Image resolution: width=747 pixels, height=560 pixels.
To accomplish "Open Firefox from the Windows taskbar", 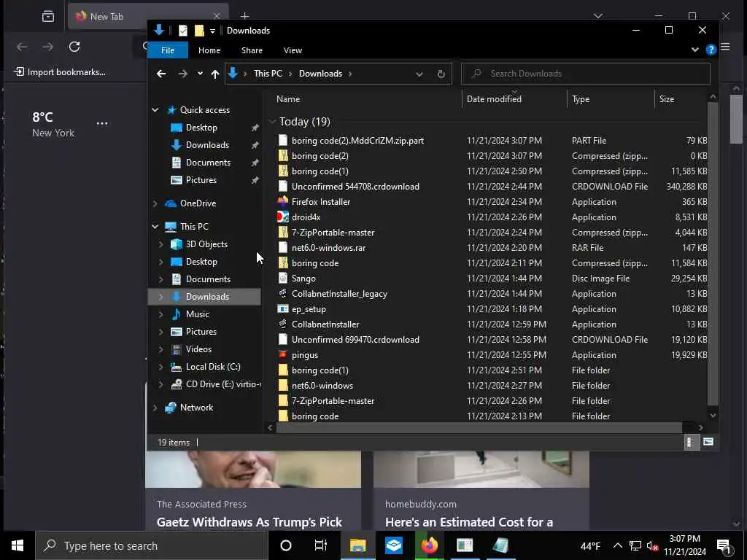I will click(x=429, y=545).
